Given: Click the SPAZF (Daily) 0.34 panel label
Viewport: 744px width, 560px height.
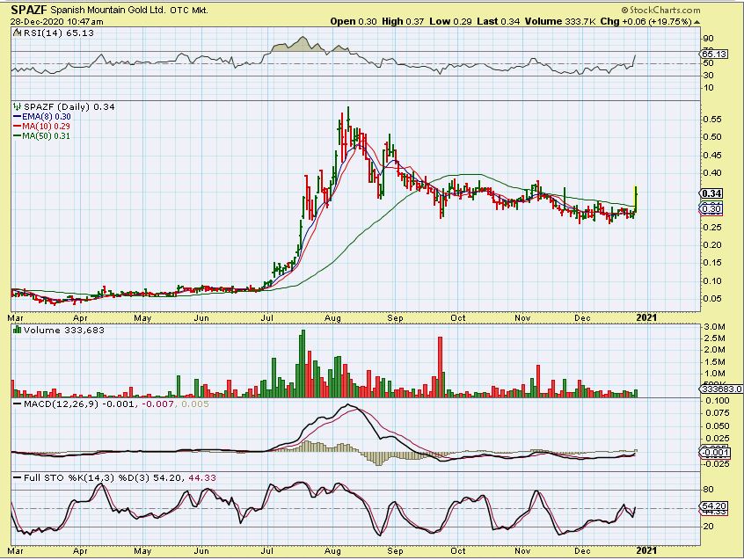Looking at the screenshot, I should [69, 106].
